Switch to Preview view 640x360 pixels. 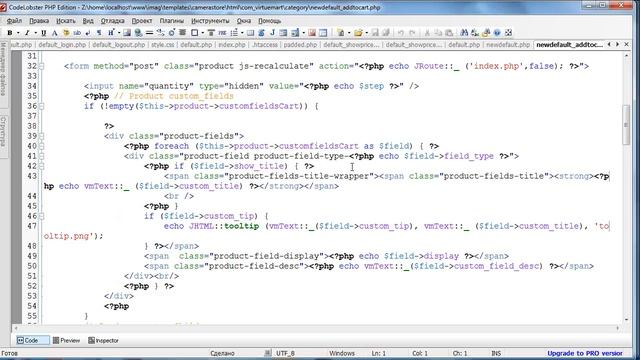[67, 340]
